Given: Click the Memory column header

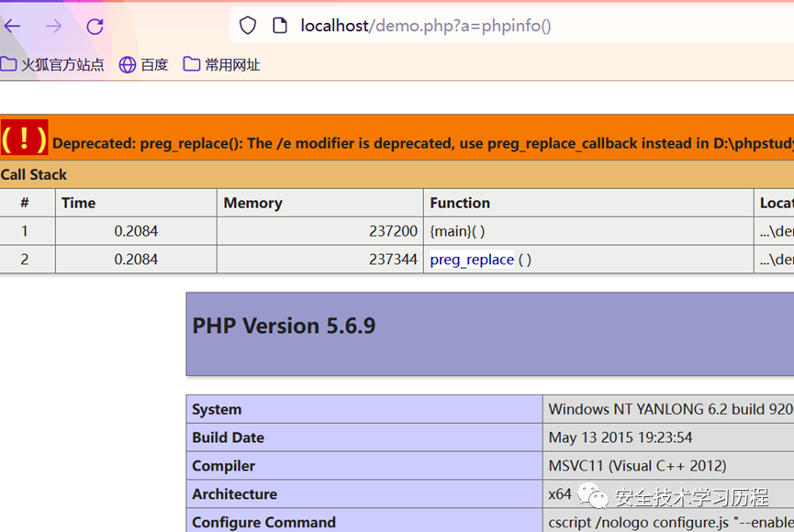Looking at the screenshot, I should (x=252, y=203).
